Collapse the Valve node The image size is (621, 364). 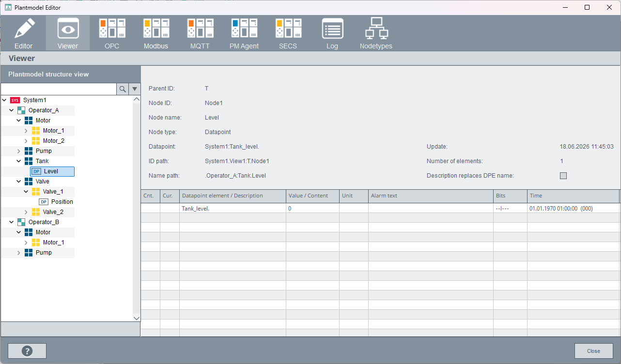(19, 182)
